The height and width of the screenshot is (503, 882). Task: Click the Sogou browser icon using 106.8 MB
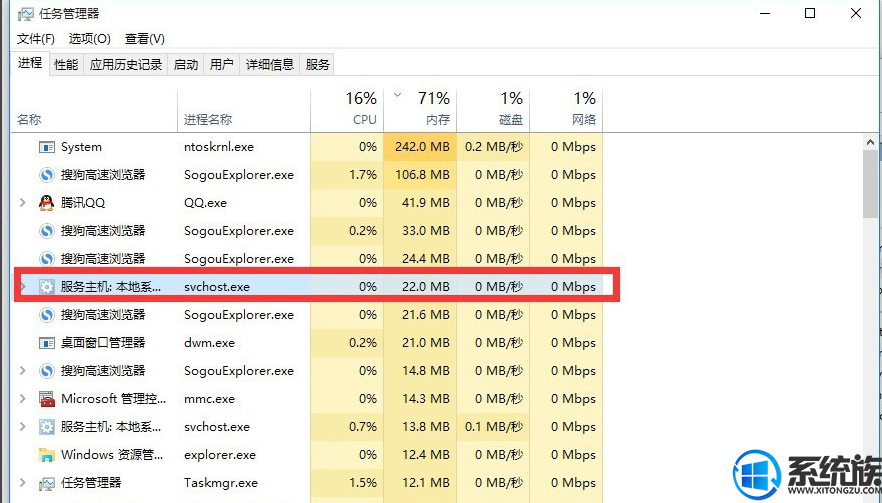coord(46,175)
